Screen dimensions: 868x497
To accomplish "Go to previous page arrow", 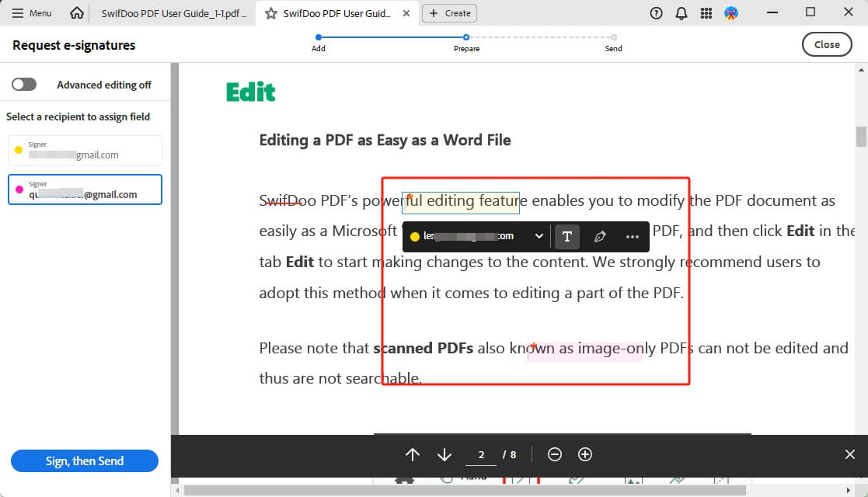I will coord(413,454).
